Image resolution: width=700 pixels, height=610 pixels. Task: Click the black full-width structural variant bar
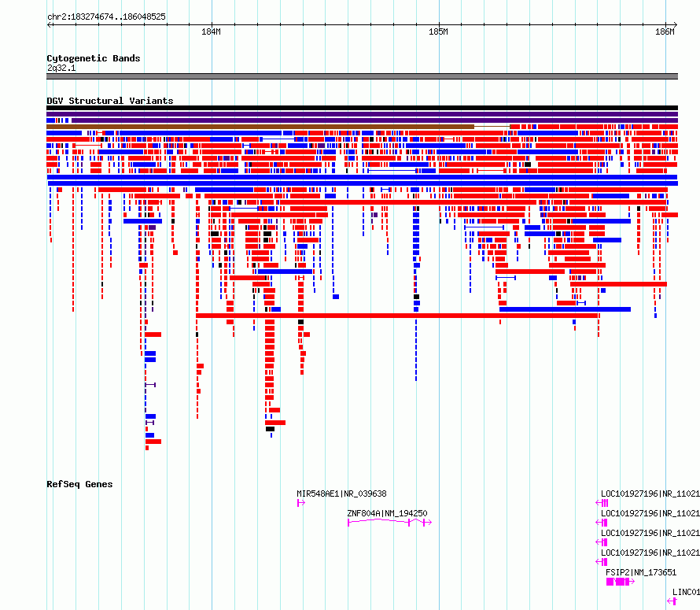[362, 108]
